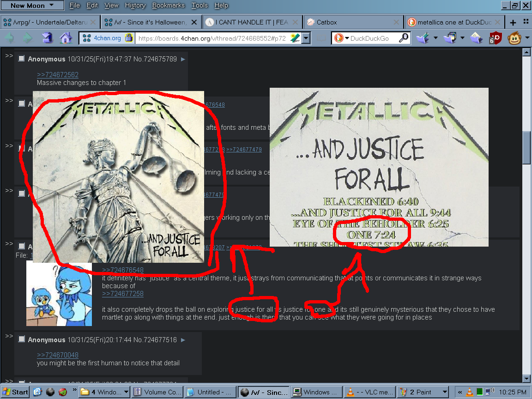Open the Home page icon
This screenshot has height=399, width=532.
[x=66, y=38]
